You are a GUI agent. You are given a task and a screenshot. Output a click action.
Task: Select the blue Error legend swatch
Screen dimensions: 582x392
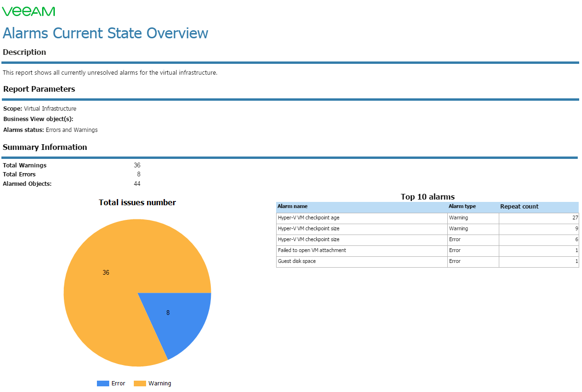pos(103,383)
